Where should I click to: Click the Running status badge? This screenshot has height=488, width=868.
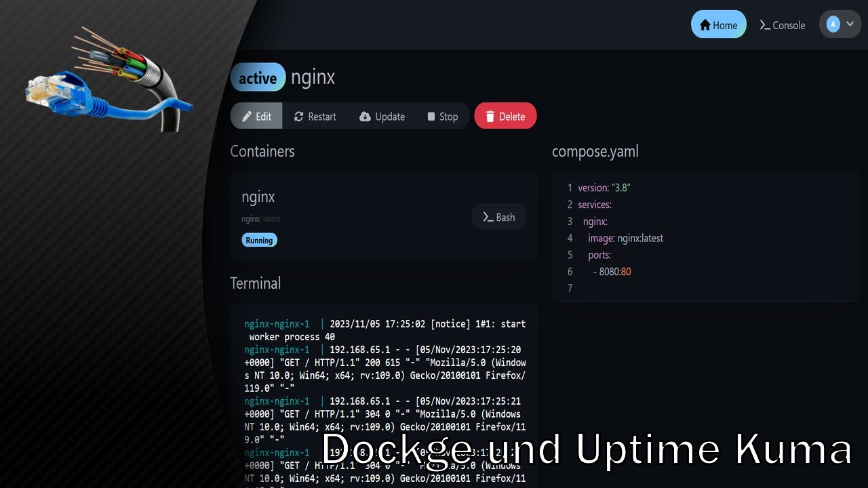click(259, 240)
